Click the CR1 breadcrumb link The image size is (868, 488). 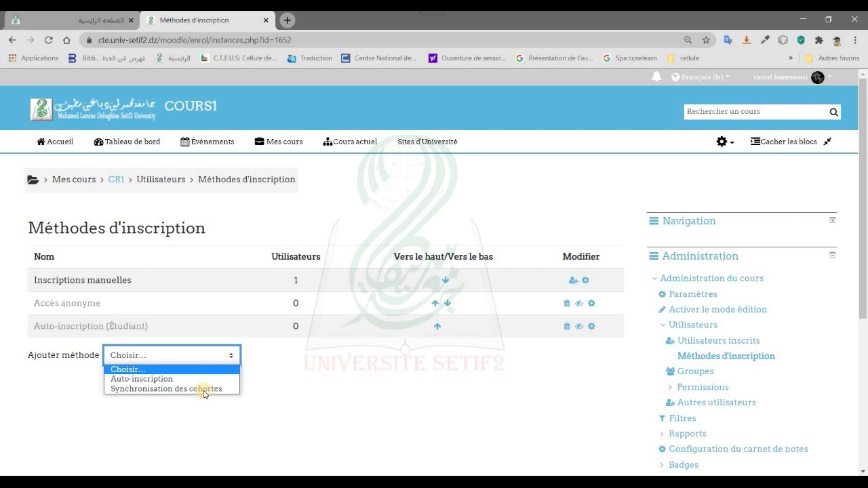[116, 180]
